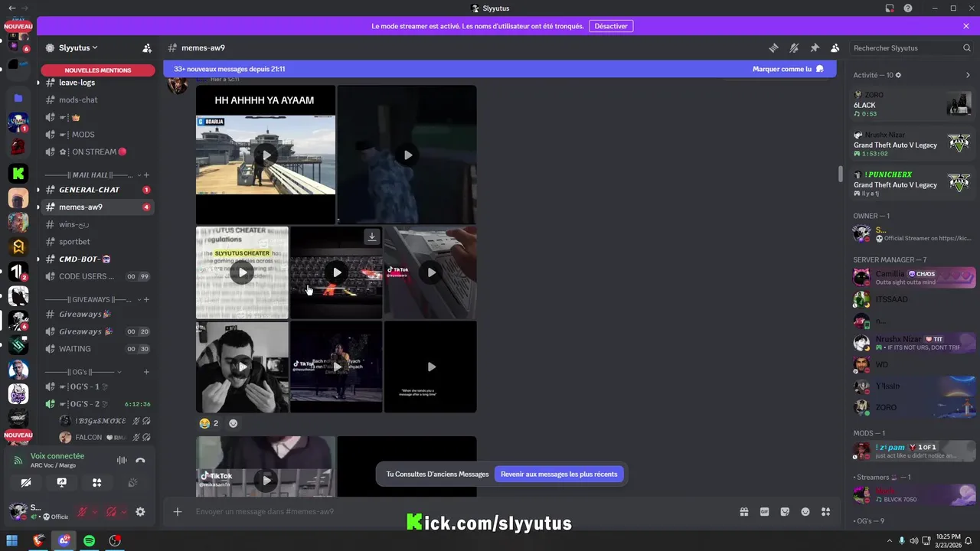Dismiss the streamer mode banner with its X
Viewport: 980px width, 551px height.
966,26
